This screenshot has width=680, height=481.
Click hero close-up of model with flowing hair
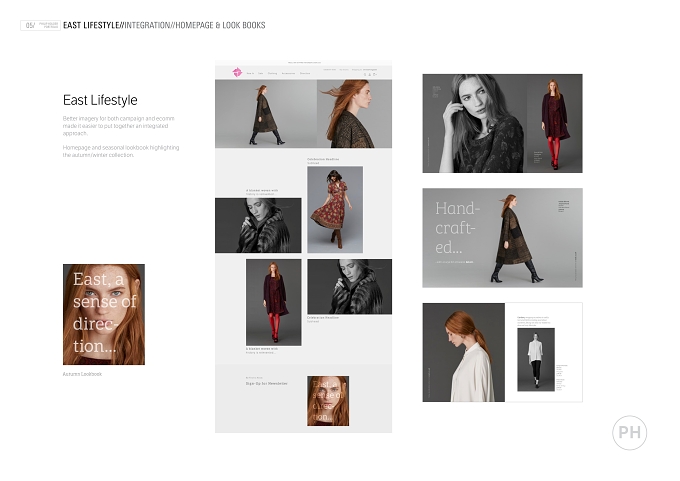click(354, 114)
